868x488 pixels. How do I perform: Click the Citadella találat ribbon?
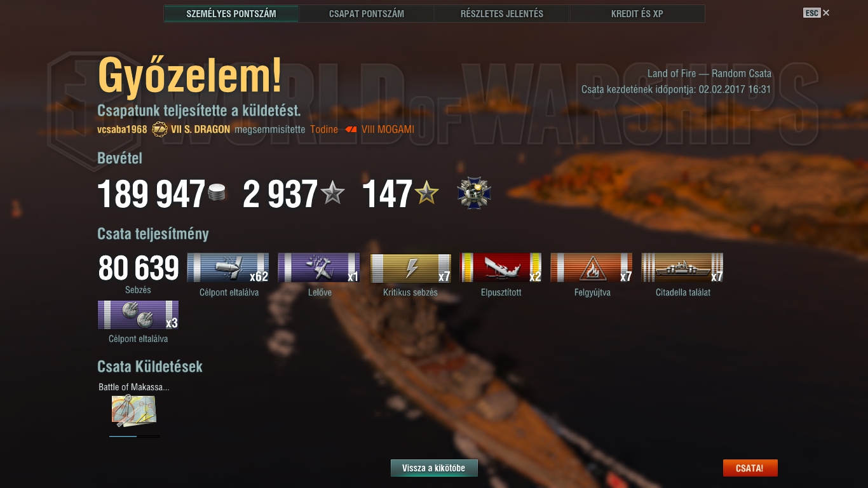tap(682, 268)
